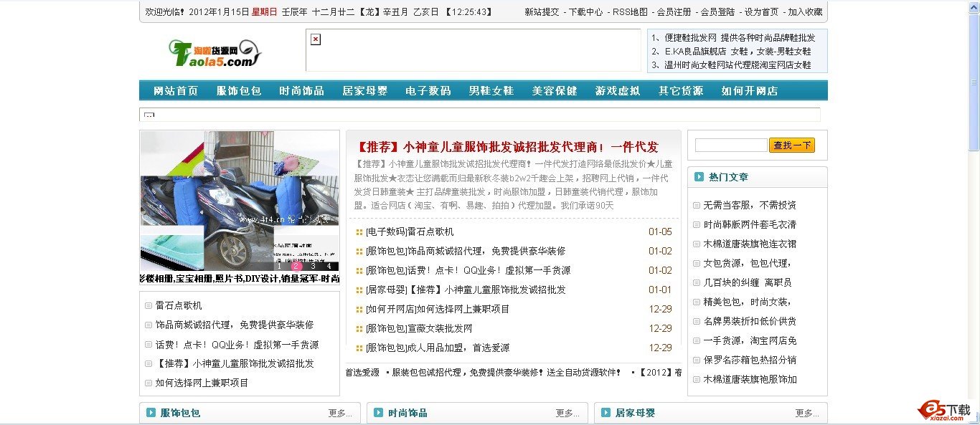The height and width of the screenshot is (425, 980).
Task: Switch slideshow to slide 3
Action: pyautogui.click(x=313, y=266)
